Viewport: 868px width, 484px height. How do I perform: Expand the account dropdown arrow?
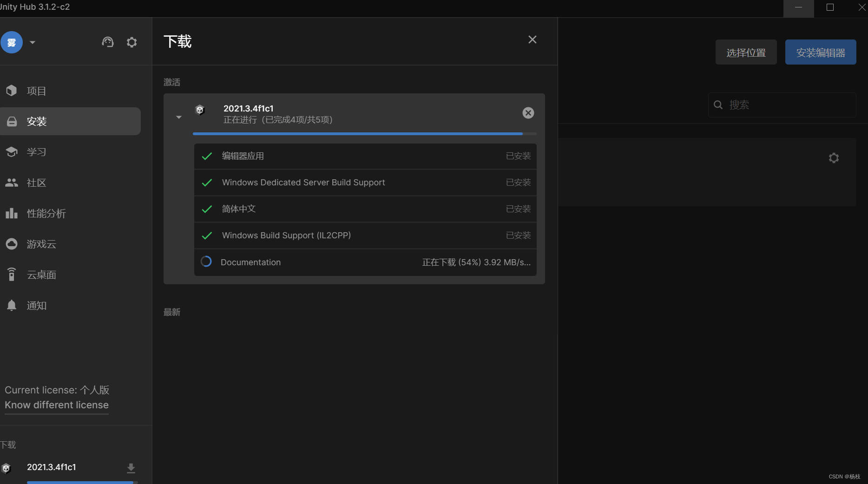point(33,42)
